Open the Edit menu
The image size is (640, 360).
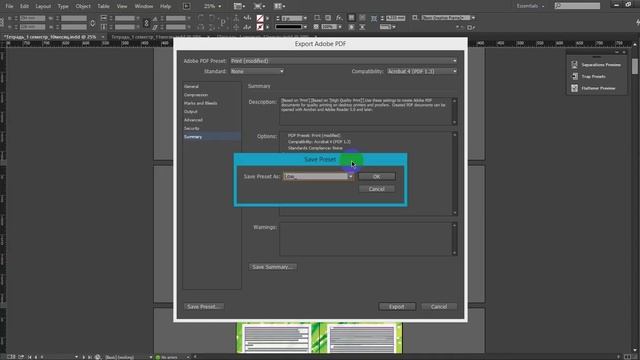(x=24, y=6)
